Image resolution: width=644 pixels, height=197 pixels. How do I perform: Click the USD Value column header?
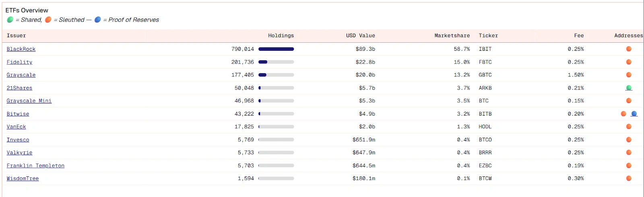point(360,35)
